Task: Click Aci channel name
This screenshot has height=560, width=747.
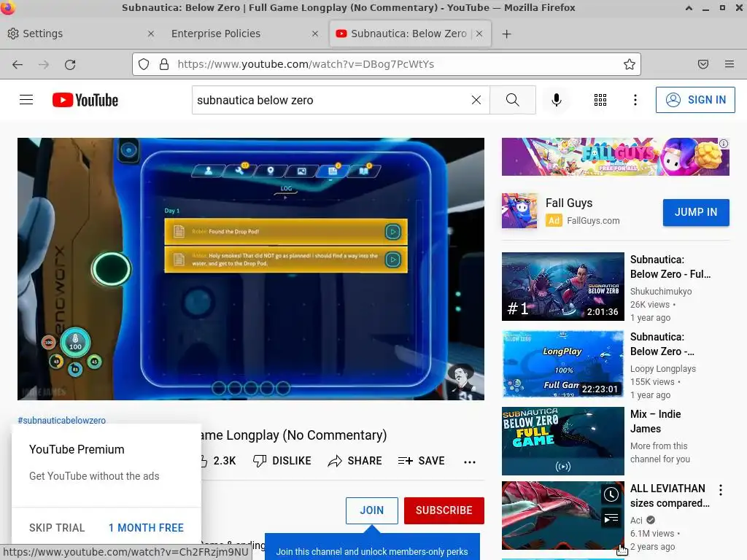Action: point(636,521)
